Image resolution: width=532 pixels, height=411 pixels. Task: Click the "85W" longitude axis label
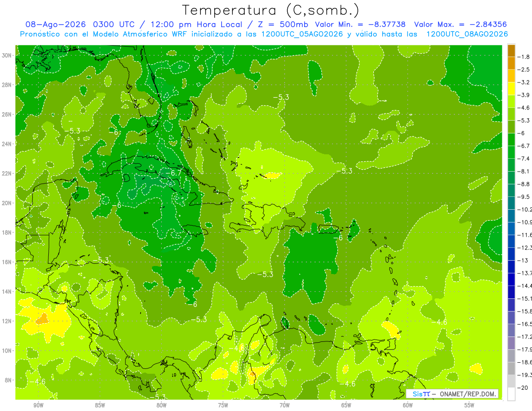pos(100,406)
